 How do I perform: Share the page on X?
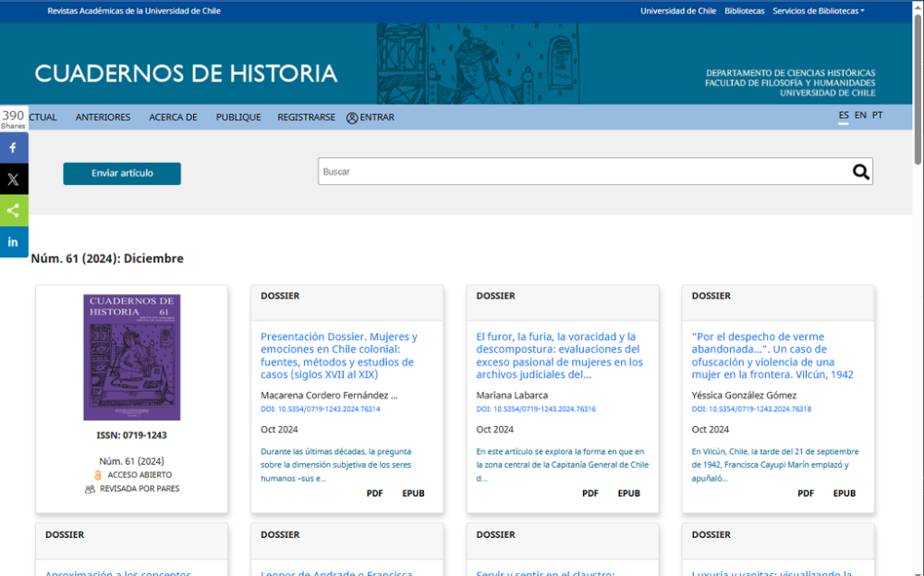tap(13, 178)
